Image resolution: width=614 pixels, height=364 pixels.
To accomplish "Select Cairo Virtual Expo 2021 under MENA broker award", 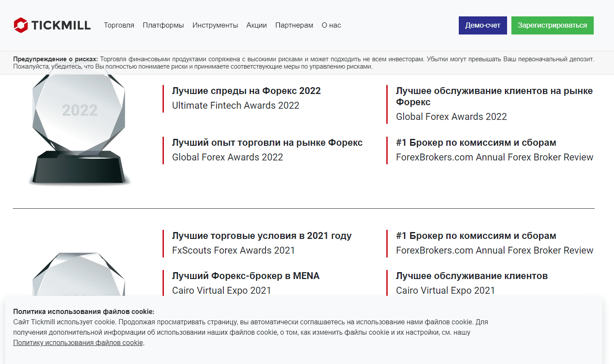I will click(x=222, y=291).
